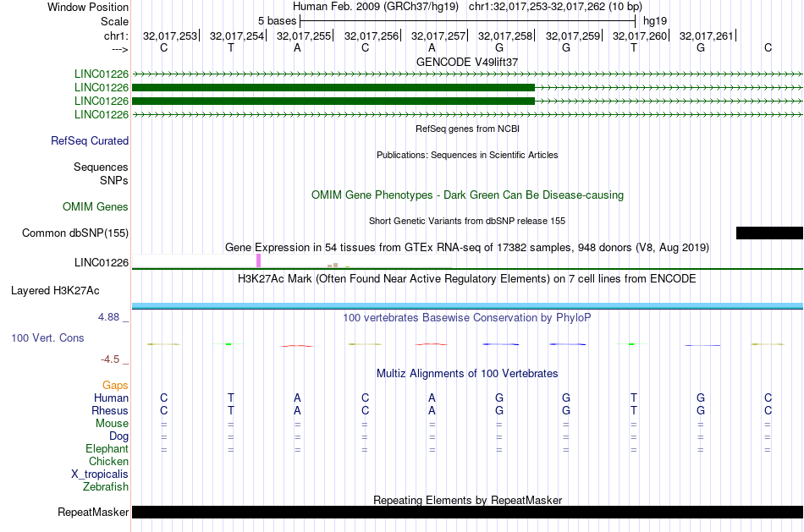
Task: Open the 100 Vert. Cons track label
Action: click(x=47, y=338)
